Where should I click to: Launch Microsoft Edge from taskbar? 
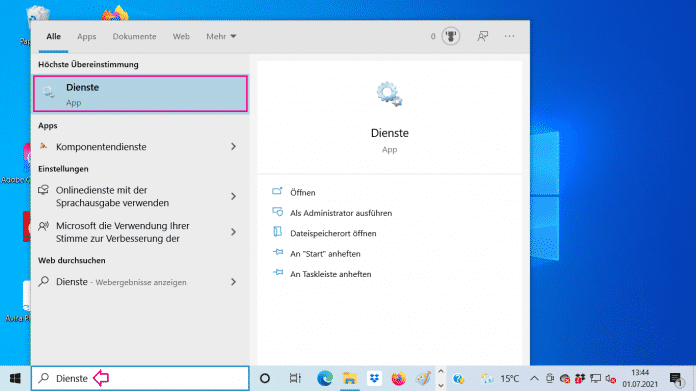(325, 378)
